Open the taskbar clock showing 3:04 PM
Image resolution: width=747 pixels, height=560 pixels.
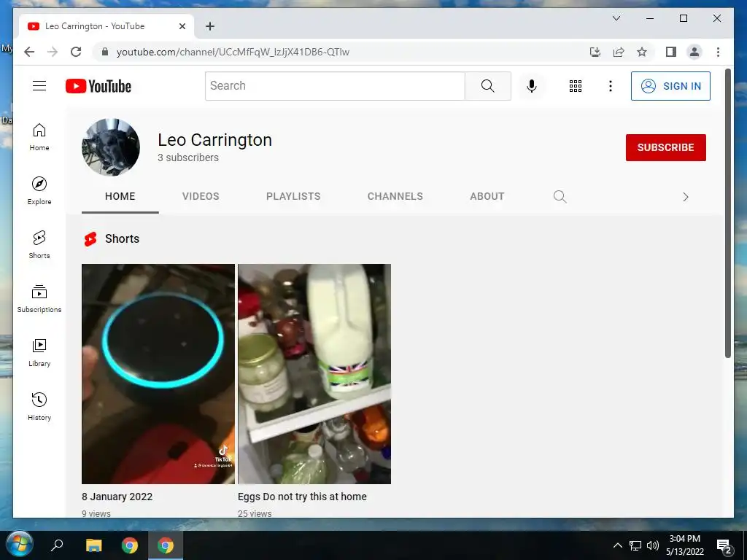coord(684,545)
